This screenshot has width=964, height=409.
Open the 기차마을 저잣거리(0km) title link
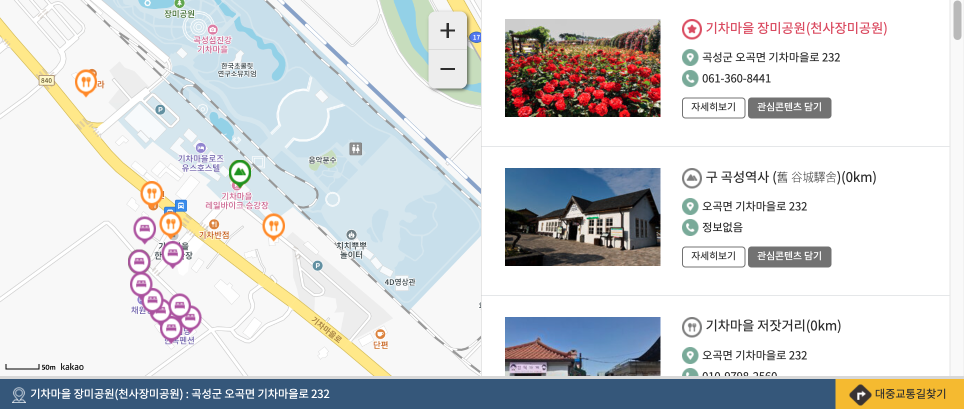point(773,326)
